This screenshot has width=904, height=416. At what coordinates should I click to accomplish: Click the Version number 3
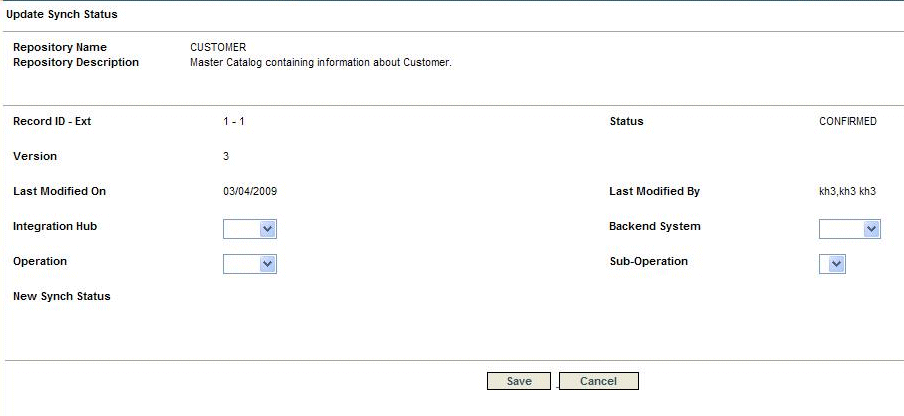pos(226,156)
